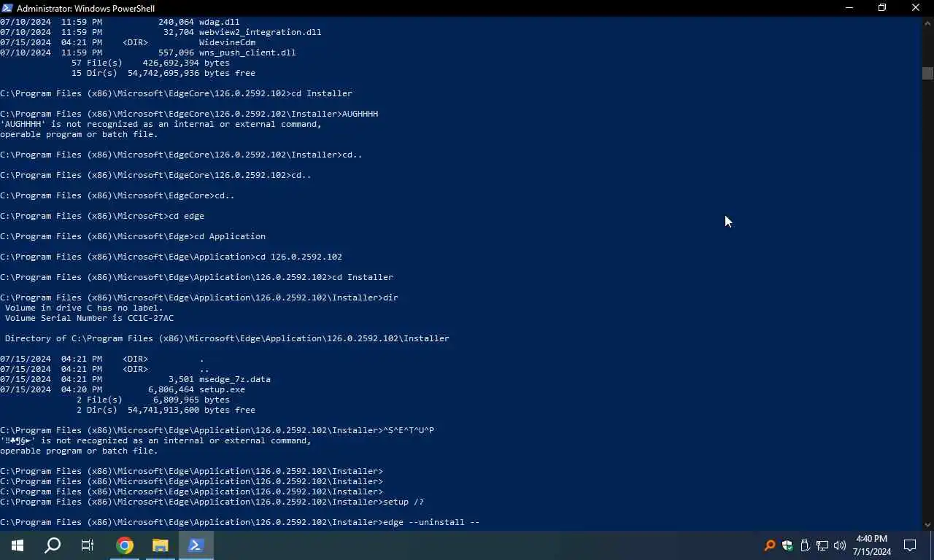Click the 'cd Installer' command in the EdgeCore path
The image size is (934, 560).
pyautogui.click(x=321, y=93)
